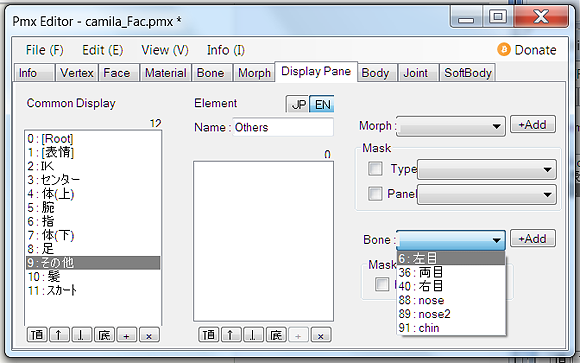Click the Name field containing Others
The image size is (580, 363).
coord(283,127)
